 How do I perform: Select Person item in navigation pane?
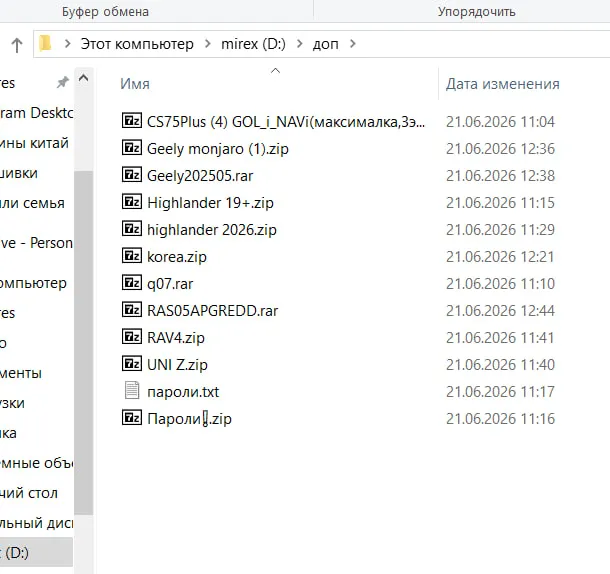coord(36,243)
